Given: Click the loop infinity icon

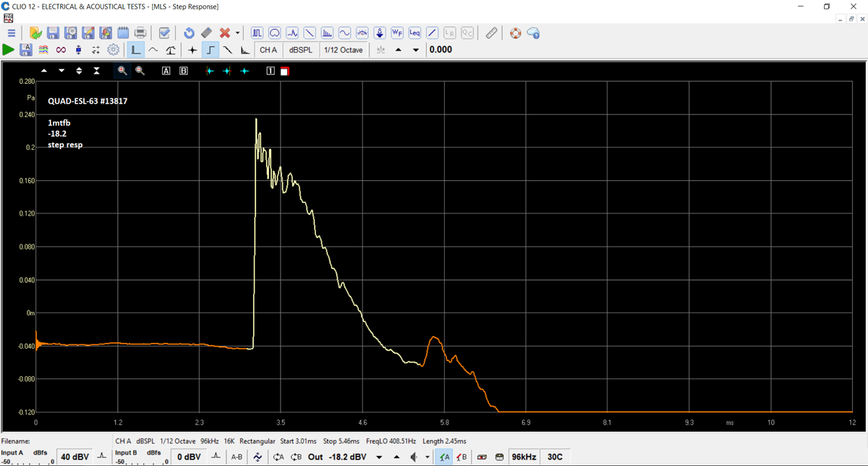Looking at the screenshot, I should click(x=61, y=50).
